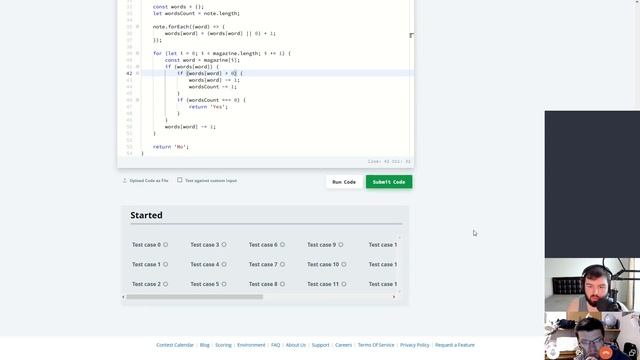Open the Careers footer link
This screenshot has width=640, height=360.
pyautogui.click(x=343, y=345)
